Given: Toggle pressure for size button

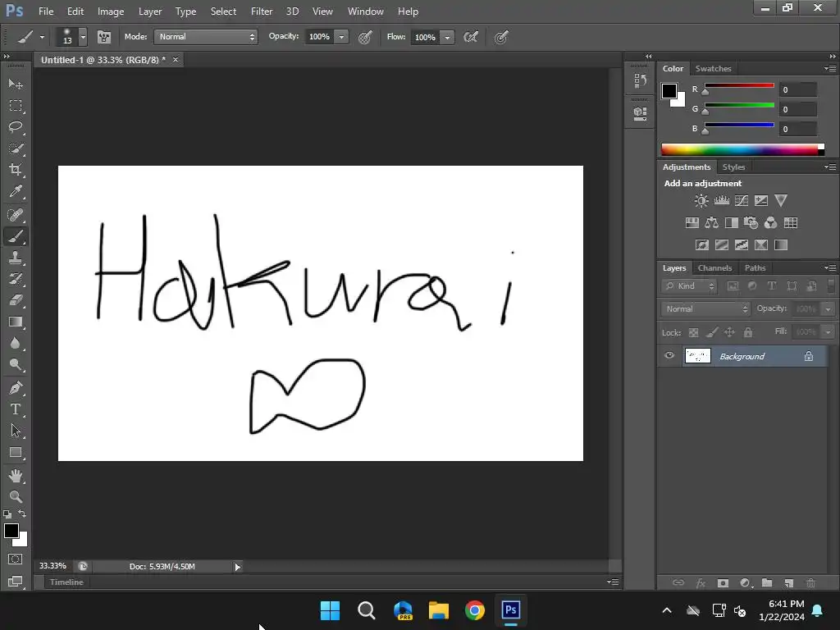Looking at the screenshot, I should [501, 37].
